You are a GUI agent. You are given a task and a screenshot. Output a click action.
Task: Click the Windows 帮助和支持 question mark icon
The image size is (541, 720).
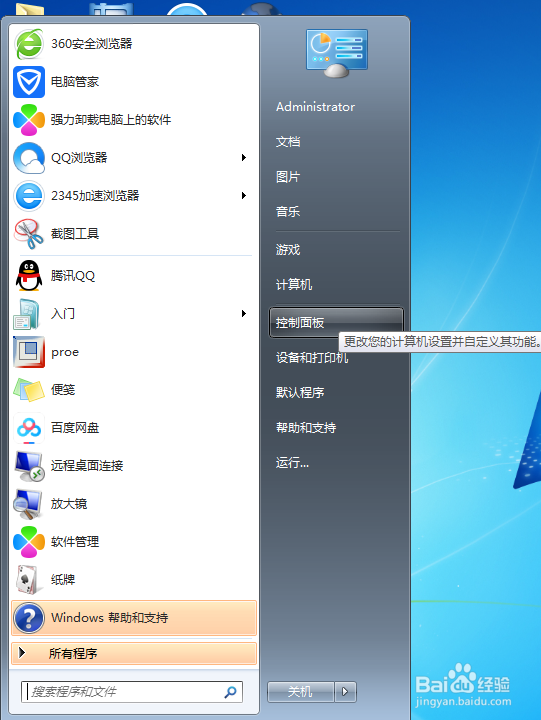[29, 618]
